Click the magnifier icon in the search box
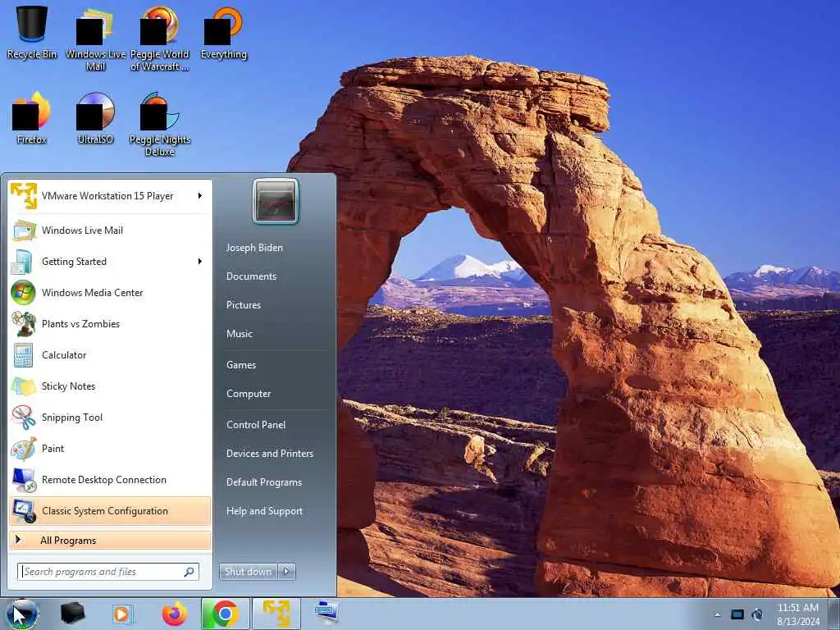Screen dimensions: 840x630 click(189, 572)
